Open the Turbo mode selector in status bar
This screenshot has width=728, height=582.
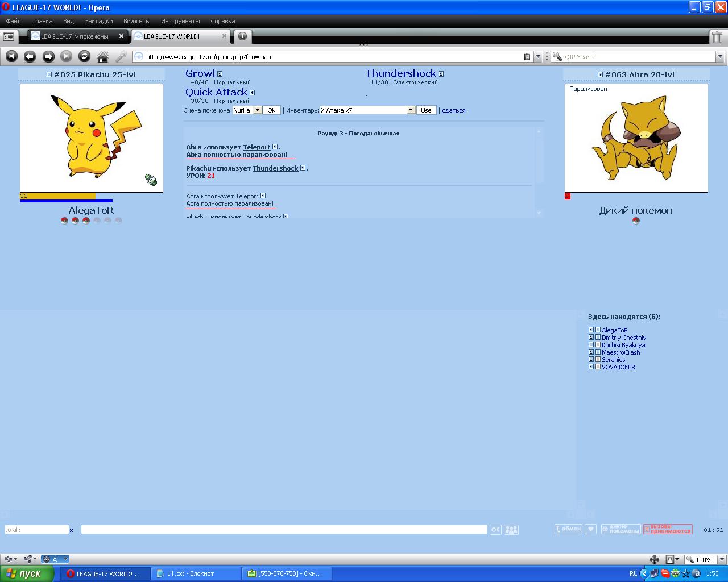click(x=55, y=559)
